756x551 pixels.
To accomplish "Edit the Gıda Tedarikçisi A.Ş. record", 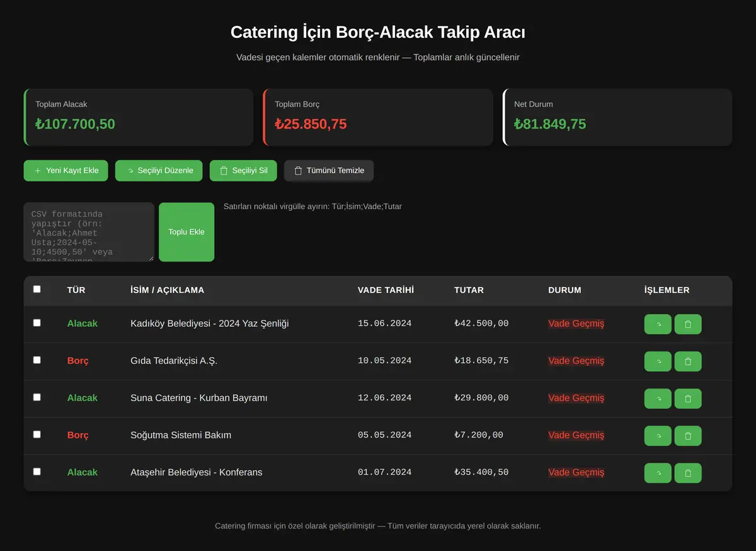I will (x=658, y=361).
